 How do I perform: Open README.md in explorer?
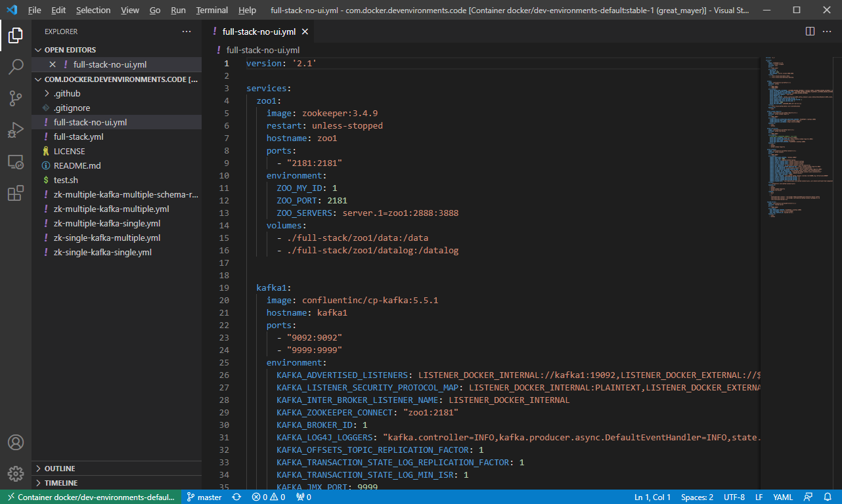click(117, 165)
